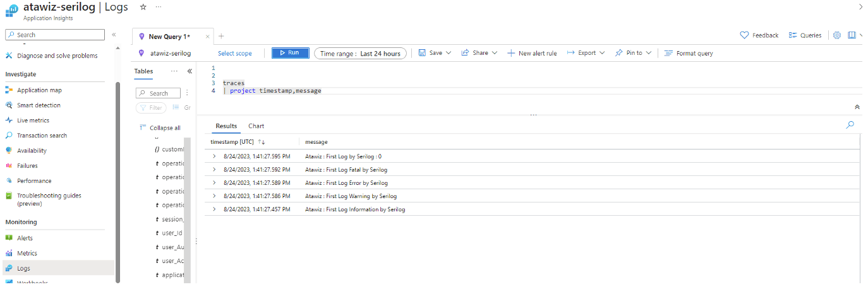Open search options dots in Tables pane
Screen dimensions: 868x299
pyautogui.click(x=187, y=93)
